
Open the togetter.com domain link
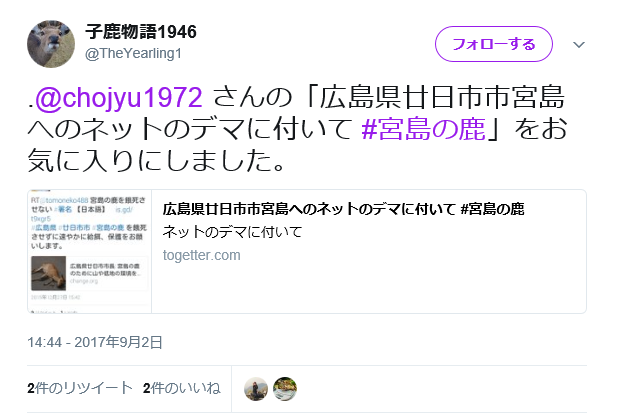tap(201, 255)
